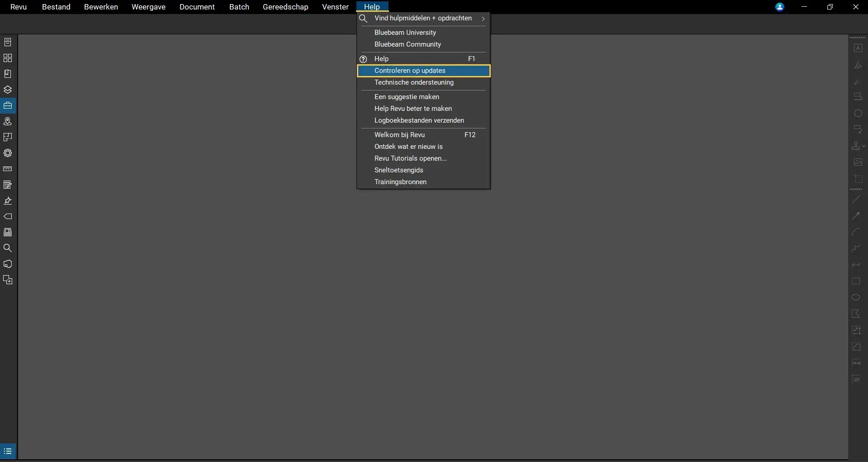
Task: Choose Bluebeam Community menu entry
Action: click(423, 44)
